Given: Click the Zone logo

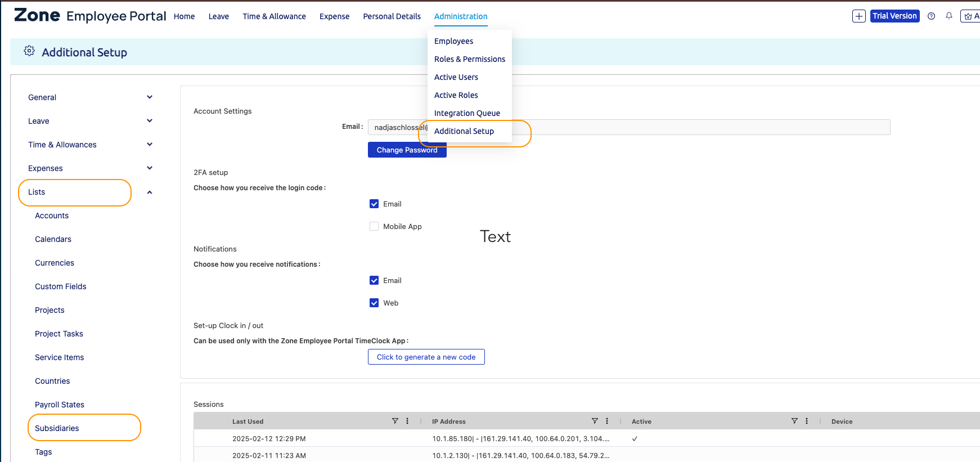Looking at the screenshot, I should click(37, 15).
